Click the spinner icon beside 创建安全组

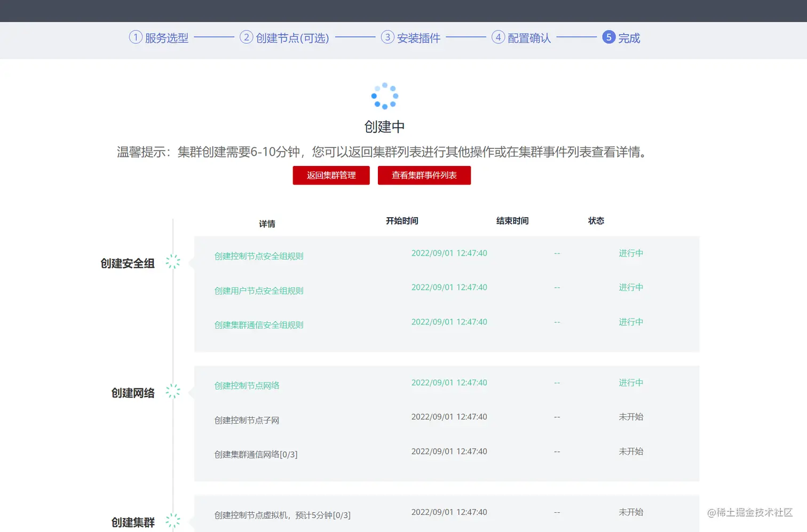[173, 261]
